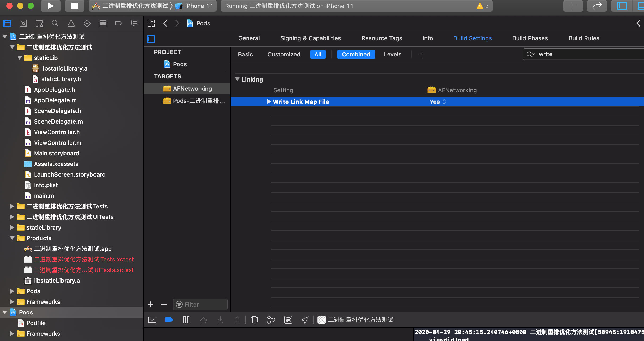Open the Podfile

[x=36, y=323]
